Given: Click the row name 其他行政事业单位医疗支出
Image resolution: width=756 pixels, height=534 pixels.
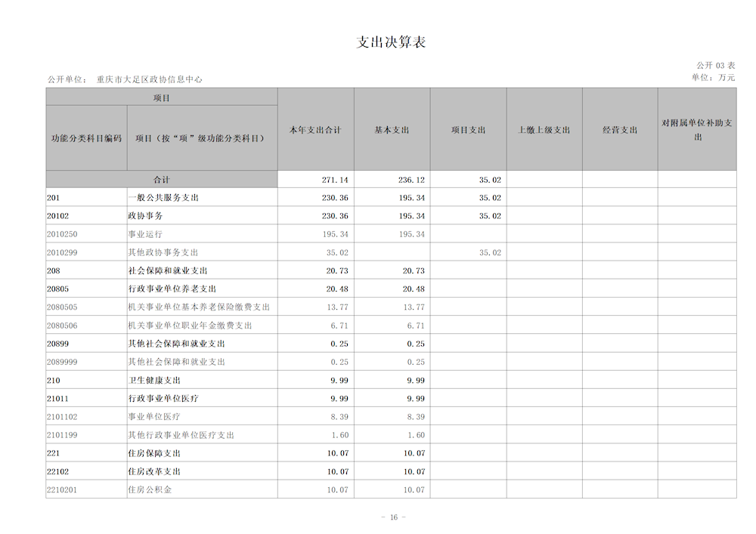Looking at the screenshot, I should click(x=181, y=435).
